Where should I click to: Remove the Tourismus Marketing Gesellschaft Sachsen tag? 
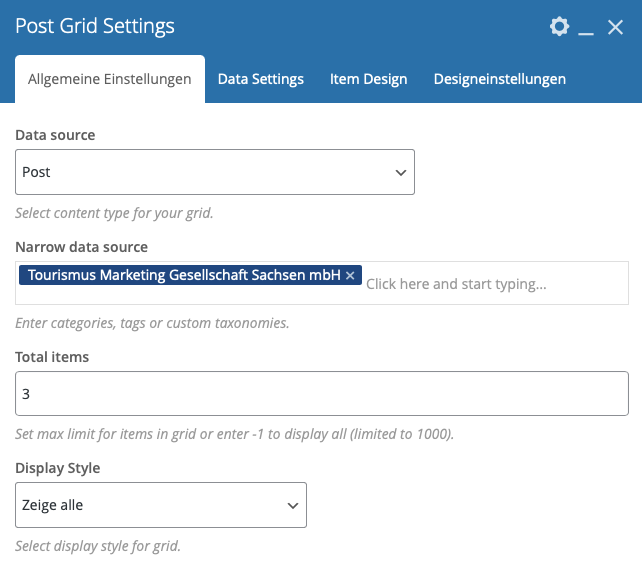[x=350, y=276]
